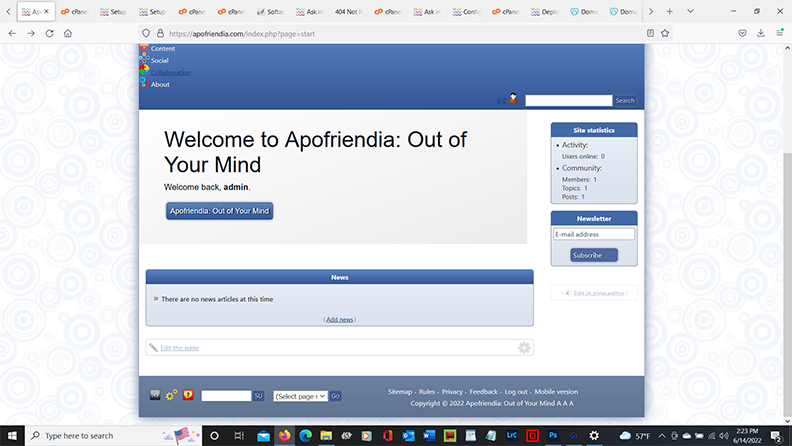Click the Add news link
This screenshot has height=446, width=792.
click(339, 319)
